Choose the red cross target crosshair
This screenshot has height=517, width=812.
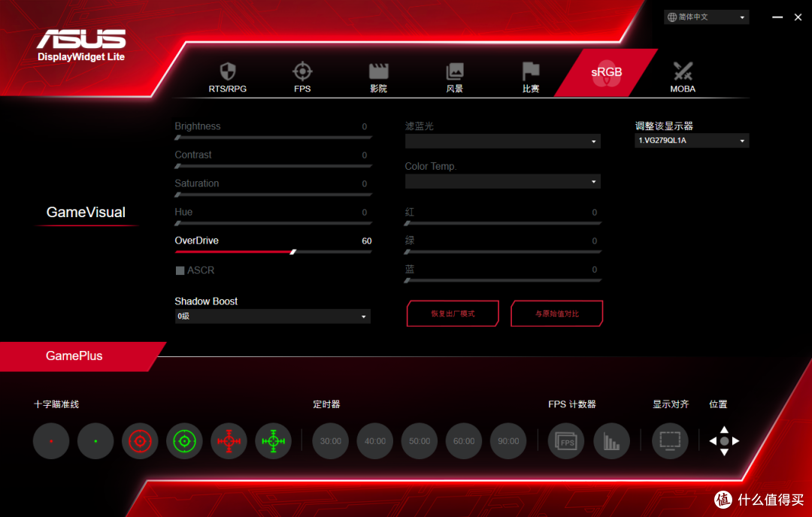click(229, 441)
